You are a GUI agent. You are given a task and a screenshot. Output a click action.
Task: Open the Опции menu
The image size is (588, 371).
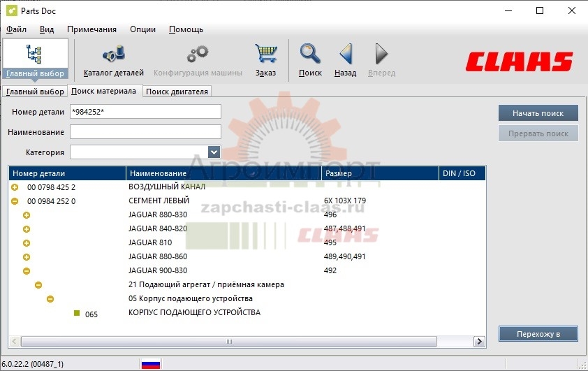tap(142, 29)
